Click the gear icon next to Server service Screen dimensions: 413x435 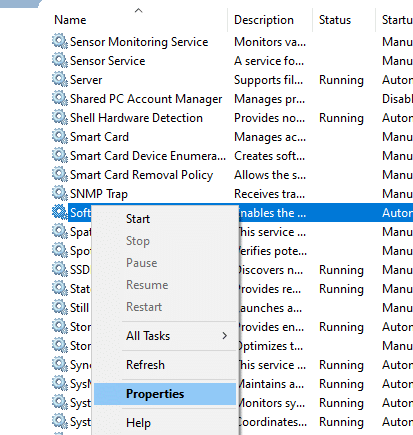60,80
